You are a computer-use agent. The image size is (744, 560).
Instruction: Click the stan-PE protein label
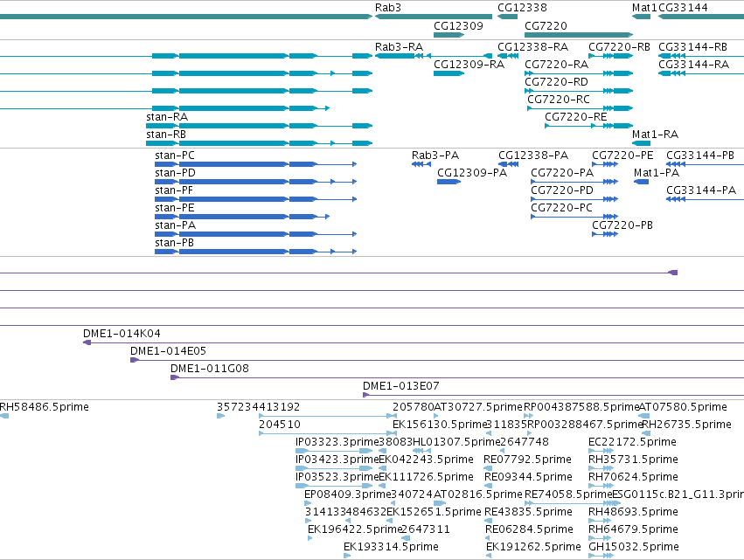tap(175, 208)
